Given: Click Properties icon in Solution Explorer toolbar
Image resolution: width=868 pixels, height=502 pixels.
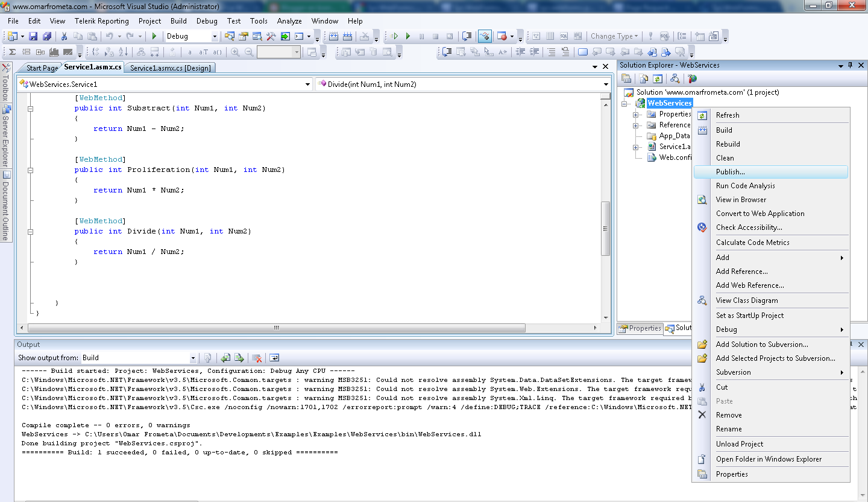Looking at the screenshot, I should (626, 78).
